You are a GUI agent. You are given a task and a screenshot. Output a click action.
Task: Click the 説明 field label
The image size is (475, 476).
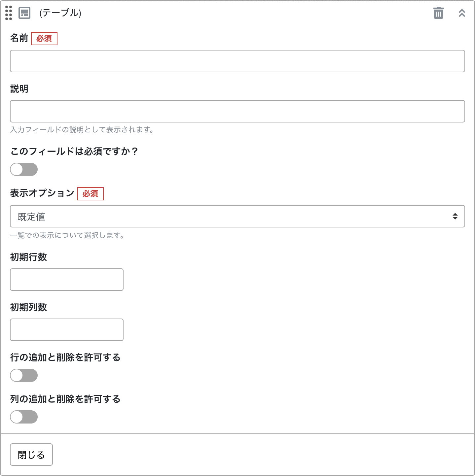[x=19, y=89]
